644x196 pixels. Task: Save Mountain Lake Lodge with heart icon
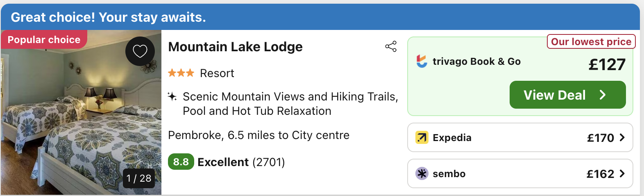[x=140, y=51]
